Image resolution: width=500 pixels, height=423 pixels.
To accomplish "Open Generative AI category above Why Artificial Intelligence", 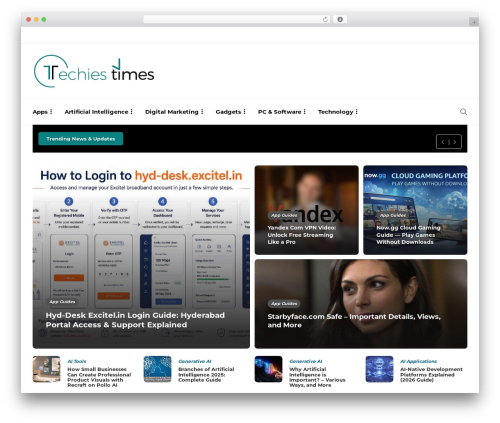I will click(x=306, y=361).
